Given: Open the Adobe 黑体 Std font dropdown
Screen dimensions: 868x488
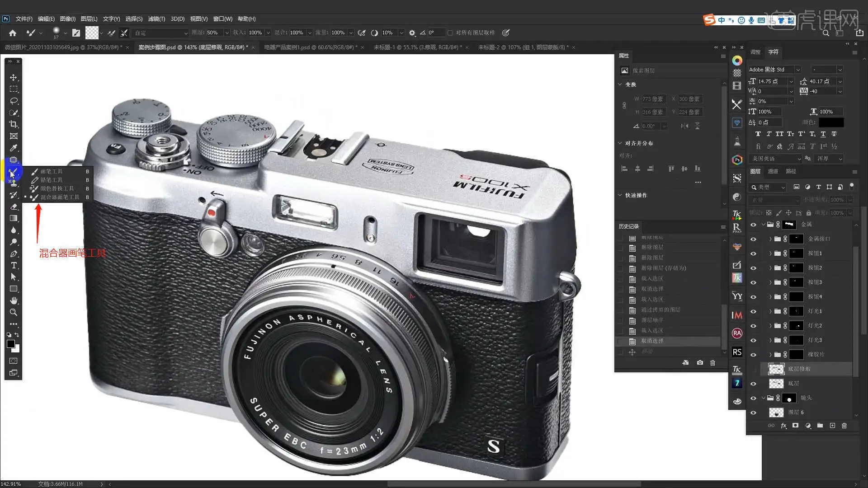Looking at the screenshot, I should (x=774, y=70).
